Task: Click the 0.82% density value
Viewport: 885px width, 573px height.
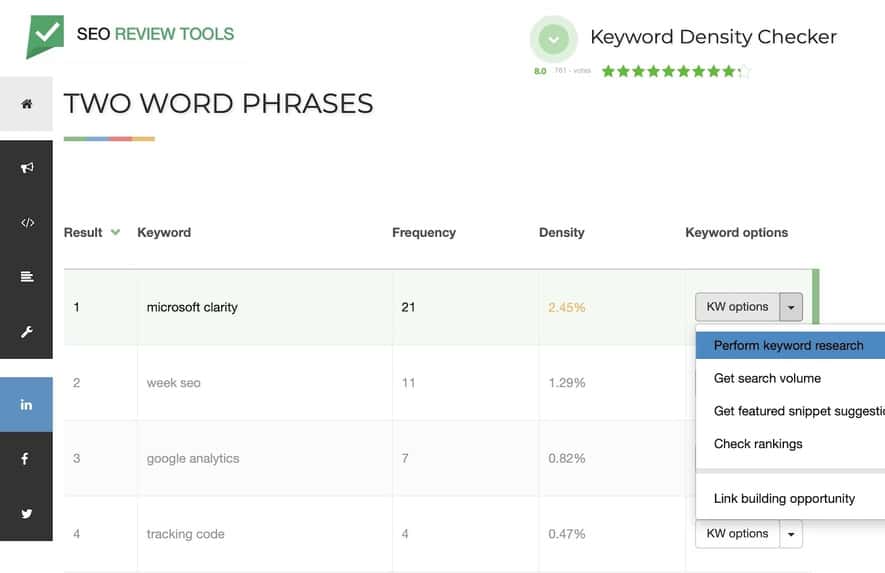Action: [567, 458]
